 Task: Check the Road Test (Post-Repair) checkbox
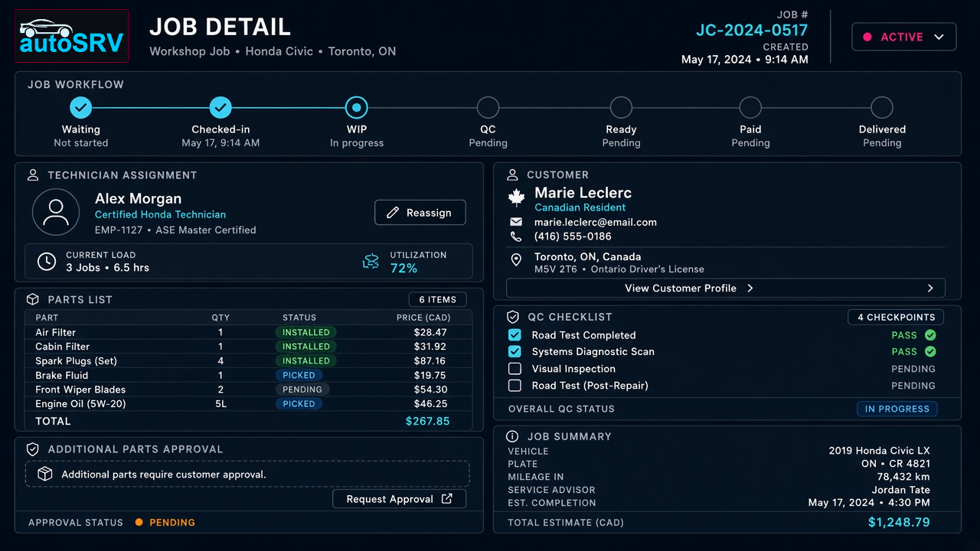[x=515, y=386]
